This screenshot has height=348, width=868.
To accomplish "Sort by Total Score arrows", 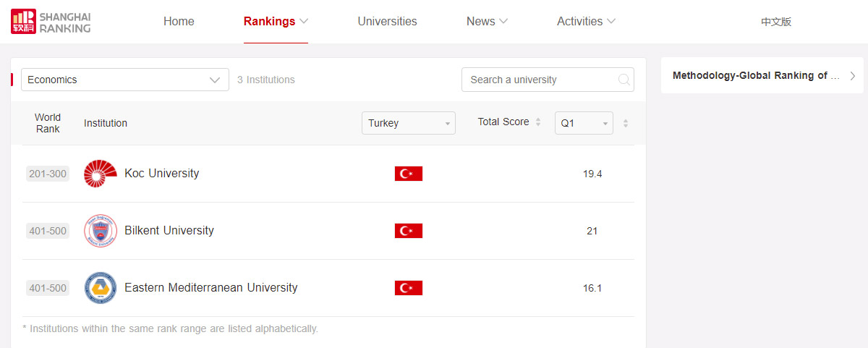I will (x=537, y=122).
